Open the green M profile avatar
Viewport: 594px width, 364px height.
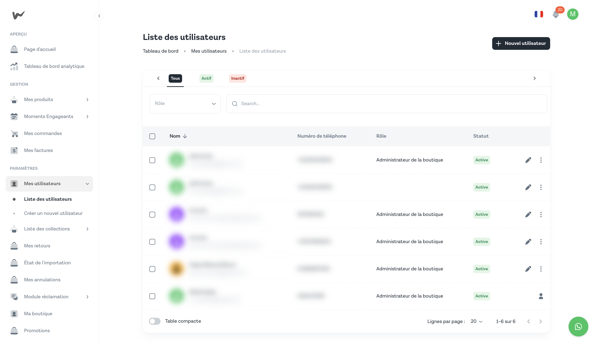[x=573, y=14]
